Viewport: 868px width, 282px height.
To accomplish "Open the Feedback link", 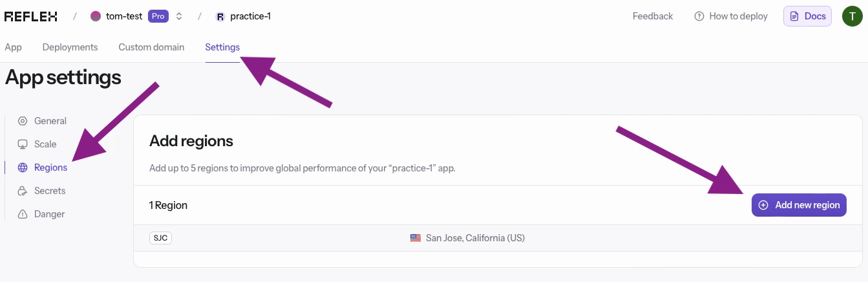I will click(x=653, y=16).
